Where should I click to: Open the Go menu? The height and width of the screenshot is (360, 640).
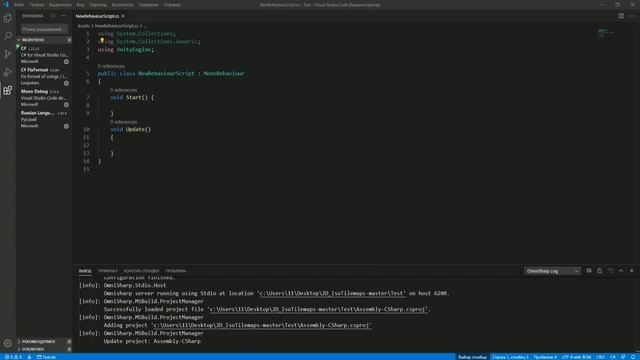[x=98, y=5]
